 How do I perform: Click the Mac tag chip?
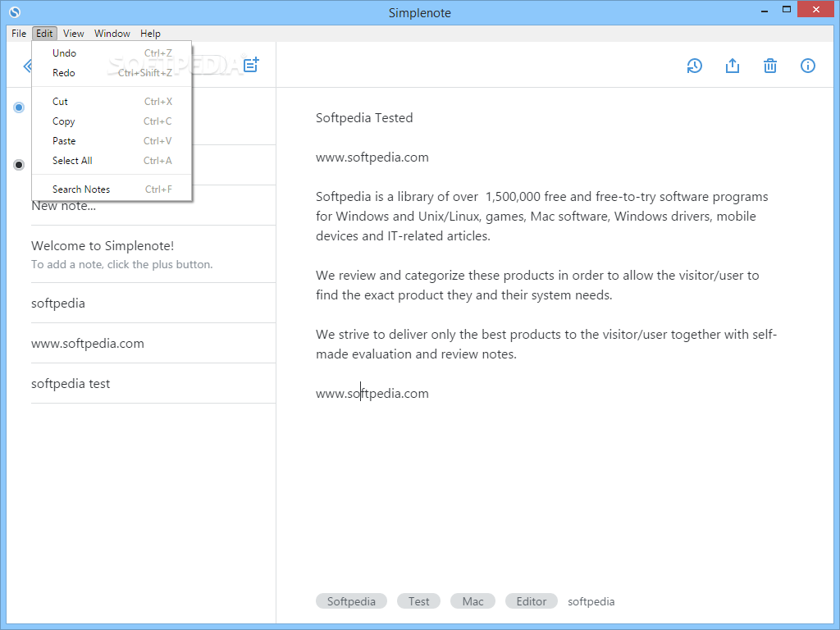tap(472, 601)
